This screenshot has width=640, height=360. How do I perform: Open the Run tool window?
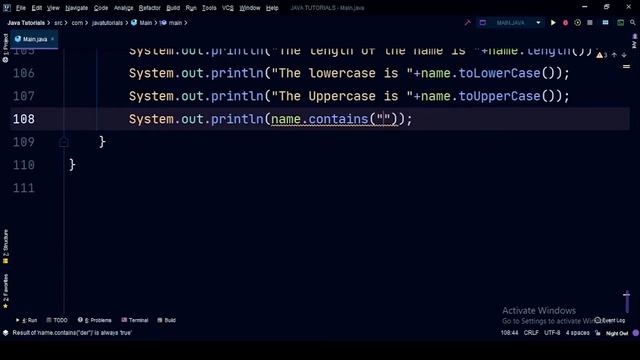click(x=27, y=320)
